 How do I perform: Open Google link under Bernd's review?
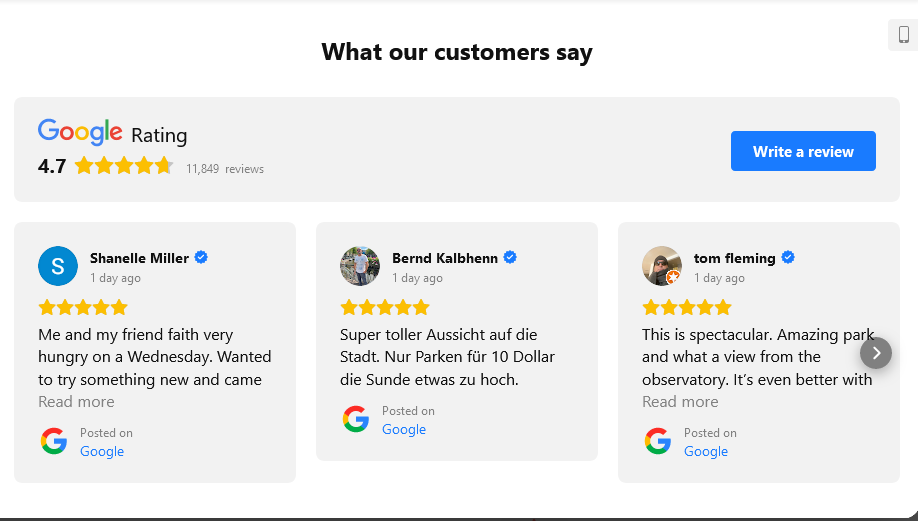pyautogui.click(x=404, y=429)
